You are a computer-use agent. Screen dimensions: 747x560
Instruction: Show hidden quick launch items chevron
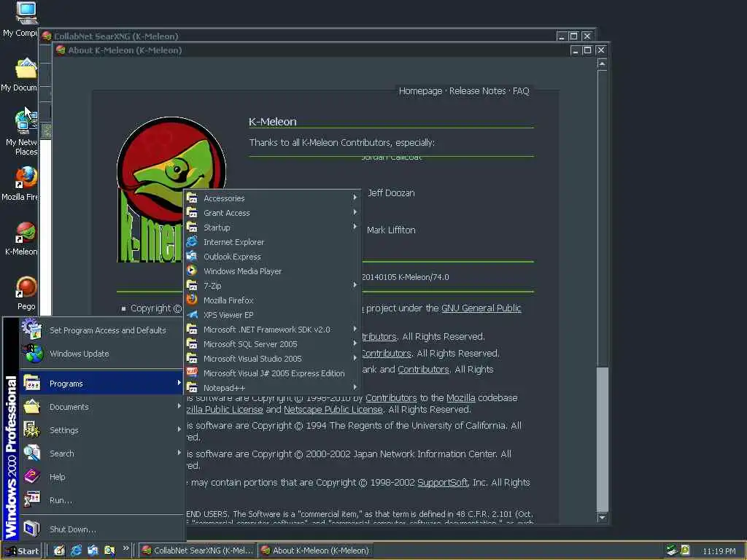click(x=125, y=548)
